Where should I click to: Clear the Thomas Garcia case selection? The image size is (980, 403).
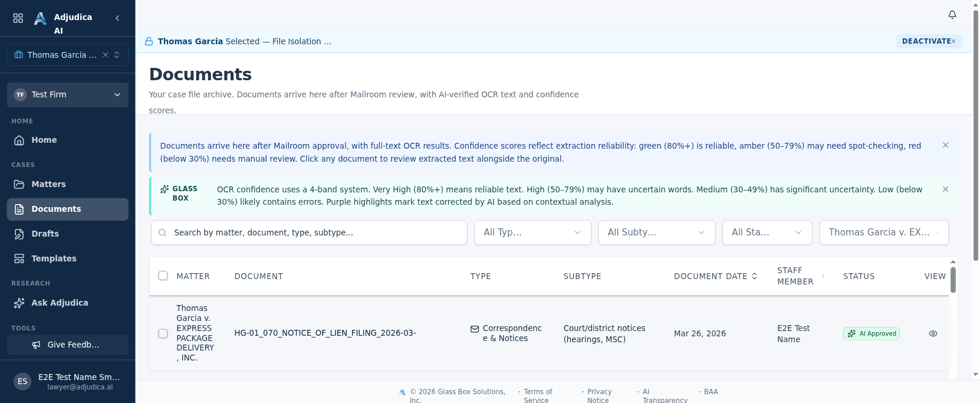[106, 55]
